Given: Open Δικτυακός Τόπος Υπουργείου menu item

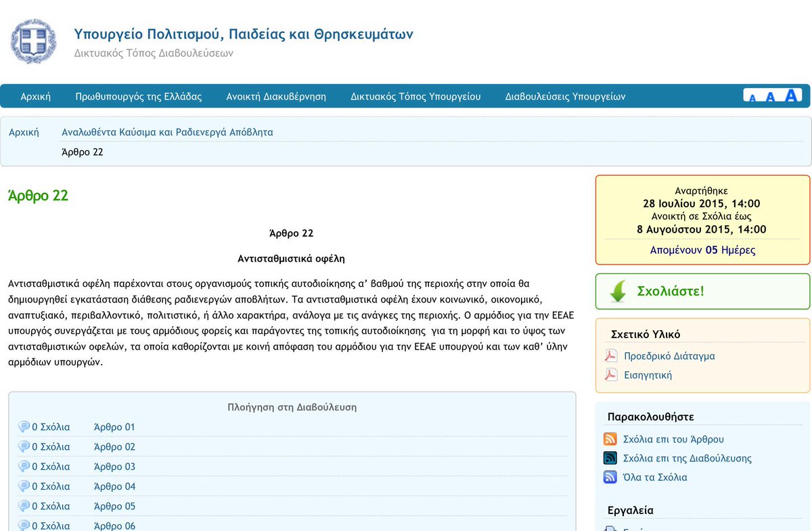Looking at the screenshot, I should (415, 96).
